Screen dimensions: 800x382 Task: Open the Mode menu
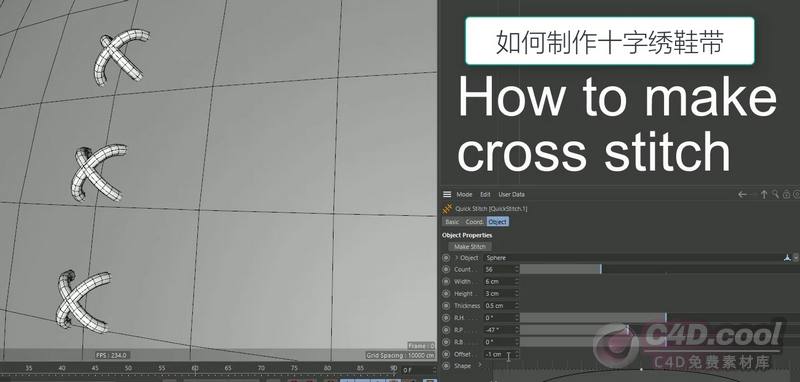click(464, 194)
